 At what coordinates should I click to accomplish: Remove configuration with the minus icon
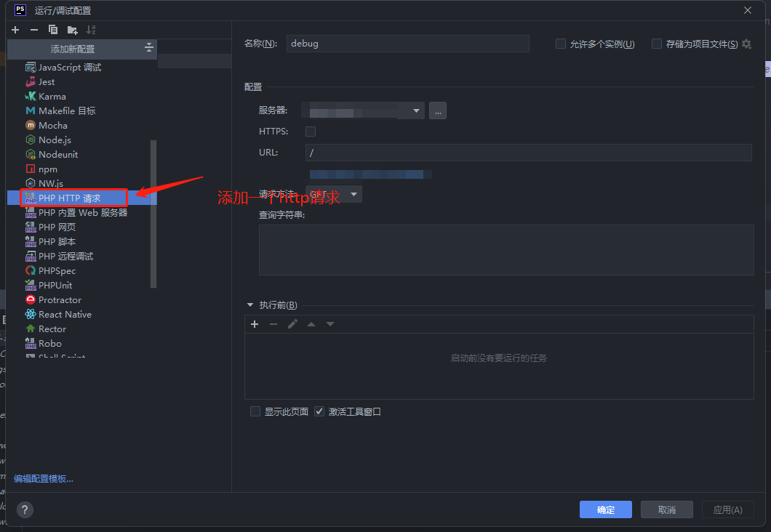click(34, 30)
